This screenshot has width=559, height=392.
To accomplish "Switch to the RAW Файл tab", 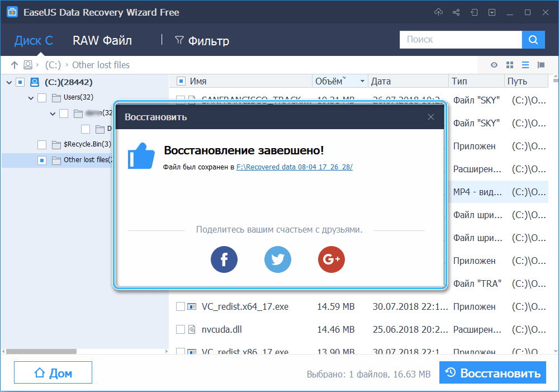I will (x=102, y=40).
